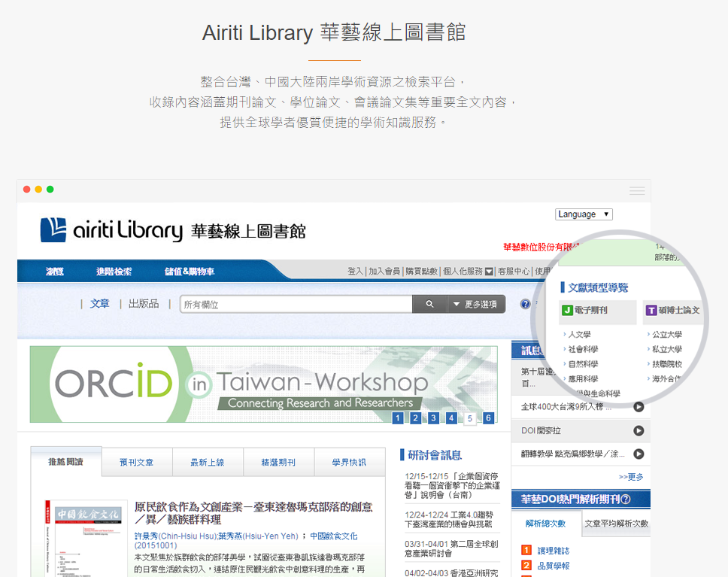
Task: Switch to the 文章平均解析次數 tab
Action: point(616,524)
